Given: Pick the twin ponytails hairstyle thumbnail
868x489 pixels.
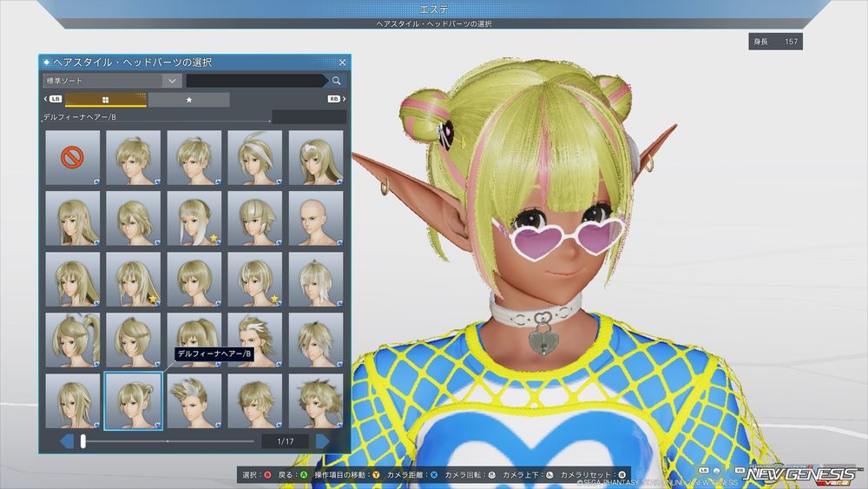Looking at the screenshot, I should click(x=73, y=340).
